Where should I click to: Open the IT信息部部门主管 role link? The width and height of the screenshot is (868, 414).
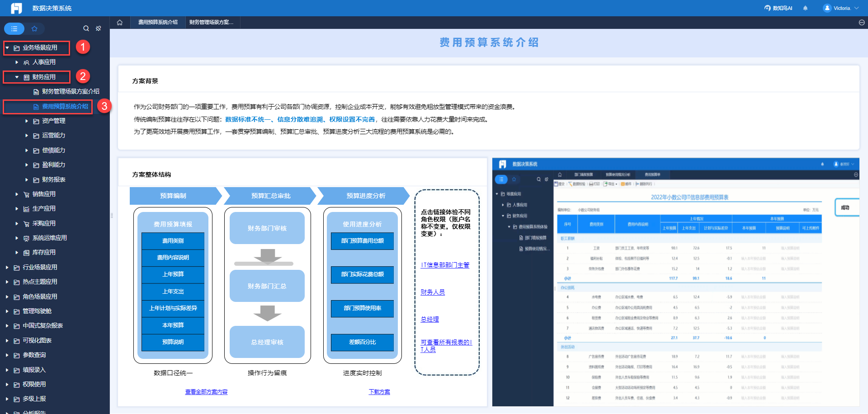pos(445,265)
